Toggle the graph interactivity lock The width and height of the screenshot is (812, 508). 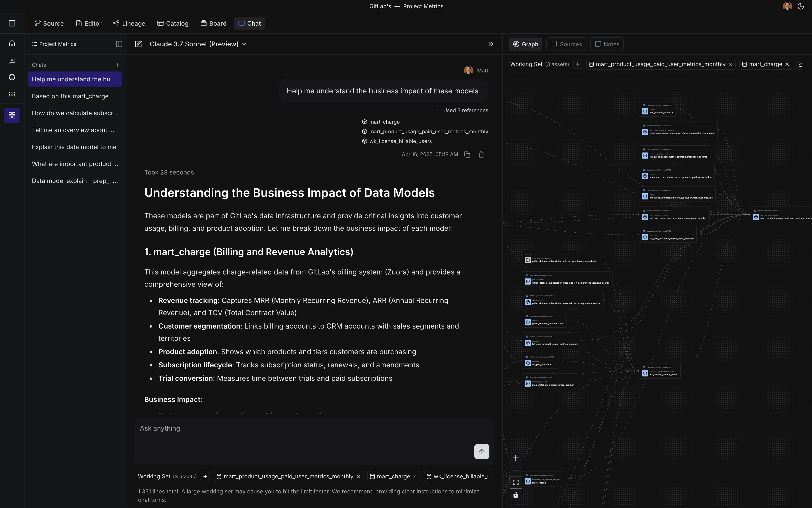pyautogui.click(x=516, y=495)
